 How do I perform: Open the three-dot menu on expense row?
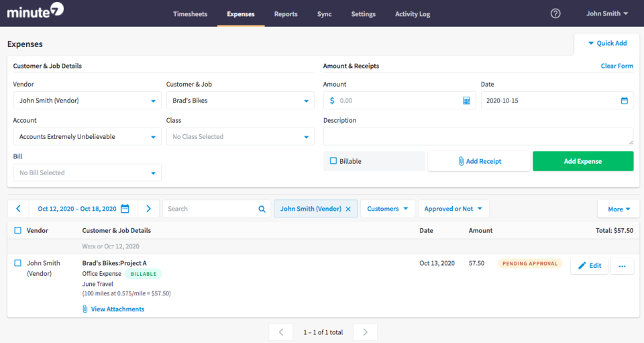(622, 266)
